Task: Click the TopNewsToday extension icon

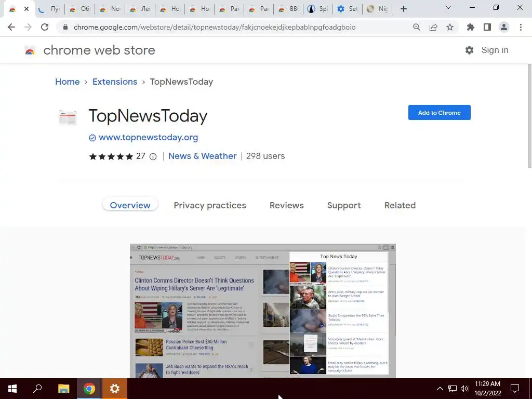Action: click(x=68, y=117)
